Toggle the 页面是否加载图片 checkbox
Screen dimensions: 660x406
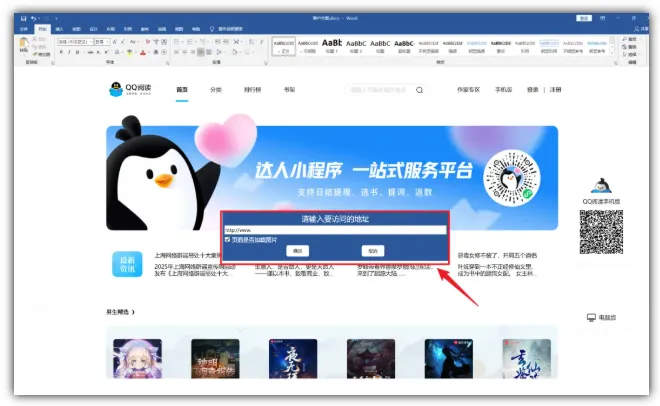227,239
